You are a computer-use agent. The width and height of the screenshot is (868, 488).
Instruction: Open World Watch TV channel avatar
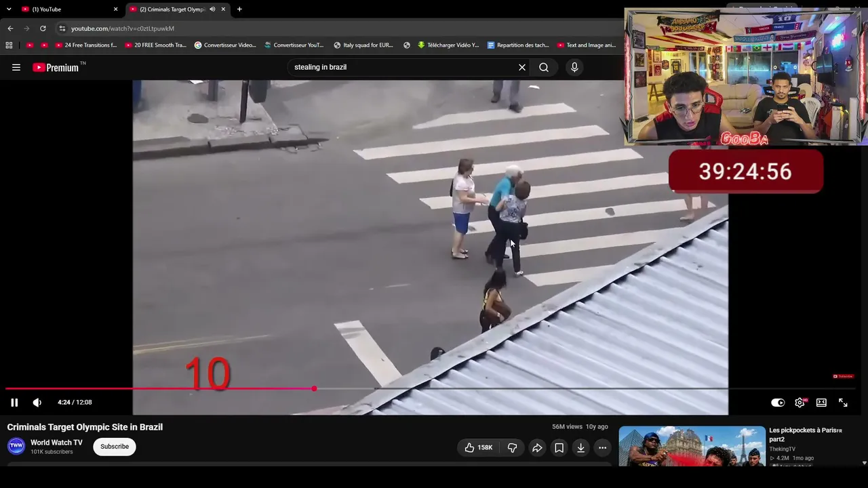16,446
